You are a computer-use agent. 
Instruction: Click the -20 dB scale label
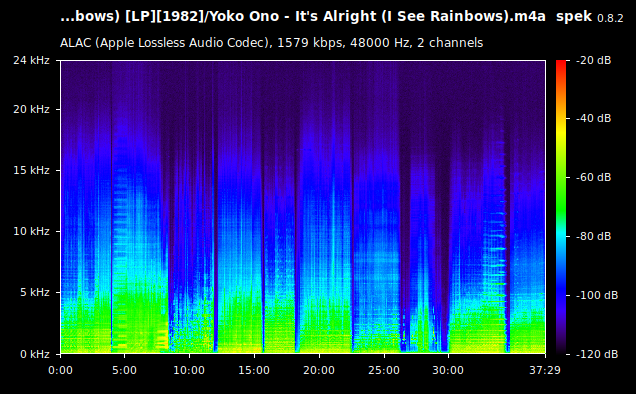click(593, 60)
